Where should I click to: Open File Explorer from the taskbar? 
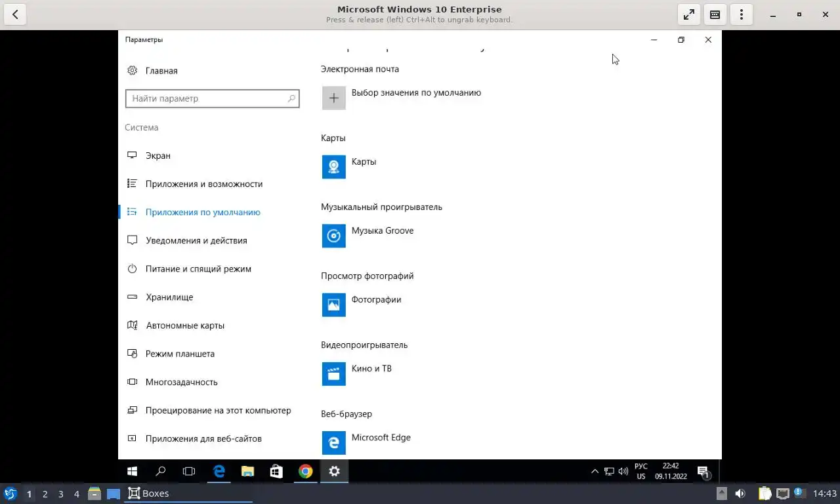(x=247, y=471)
